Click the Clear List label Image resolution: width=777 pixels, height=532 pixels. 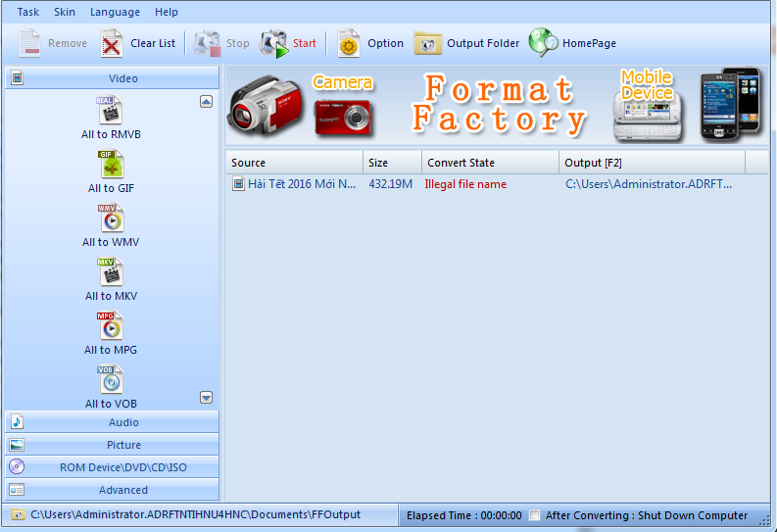click(153, 43)
